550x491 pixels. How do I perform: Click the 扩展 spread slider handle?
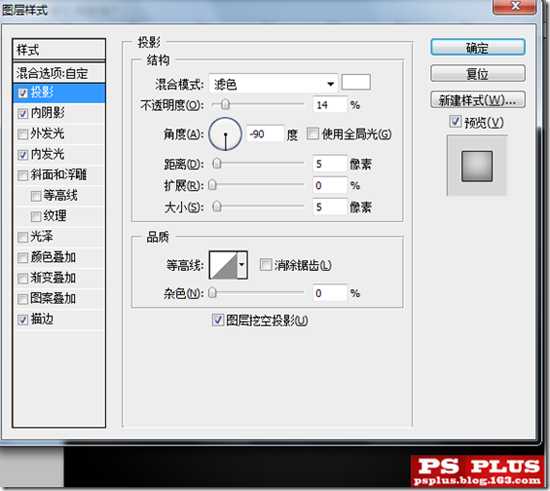click(212, 185)
